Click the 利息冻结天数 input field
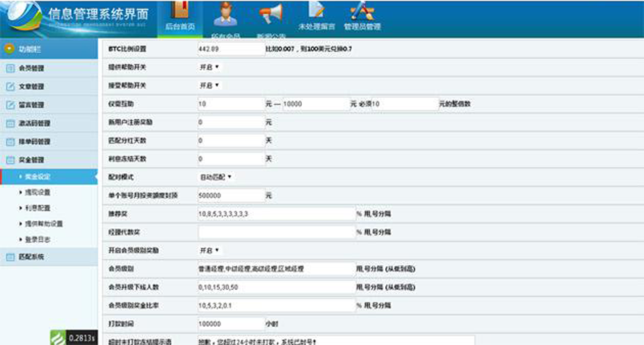The width and height of the screenshot is (644, 345). 231,159
